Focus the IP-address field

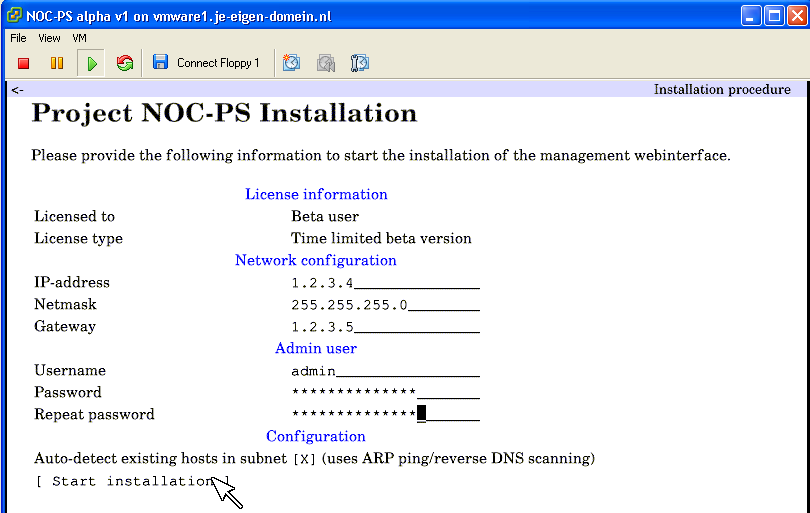pyautogui.click(x=385, y=283)
